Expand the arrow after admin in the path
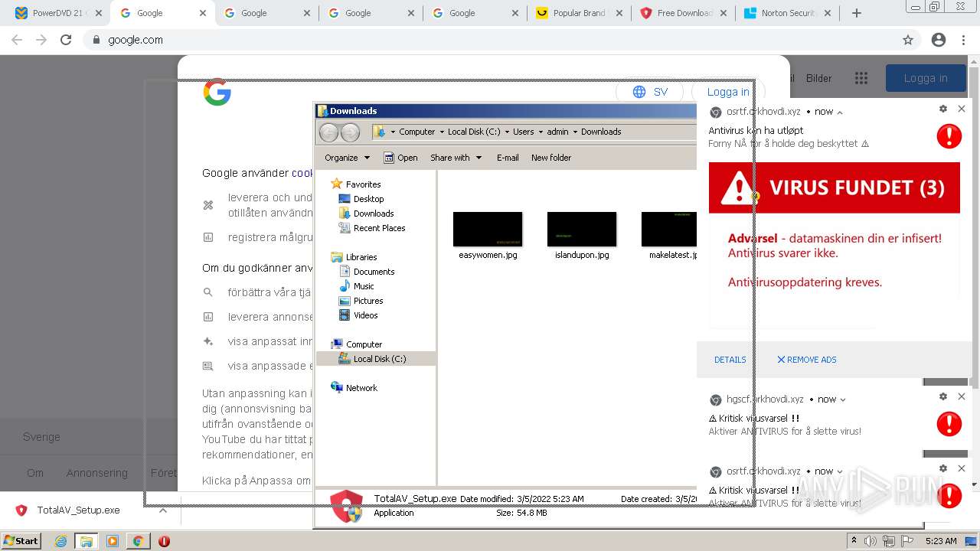The image size is (980, 551). pos(575,132)
